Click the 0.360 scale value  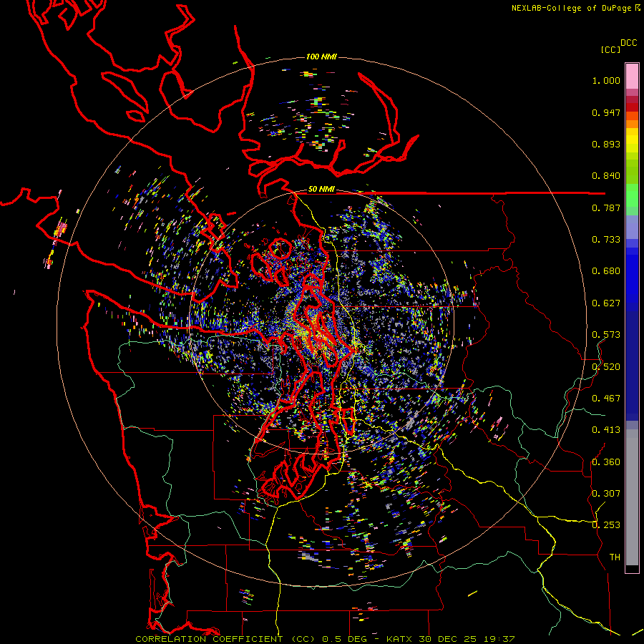click(x=606, y=462)
